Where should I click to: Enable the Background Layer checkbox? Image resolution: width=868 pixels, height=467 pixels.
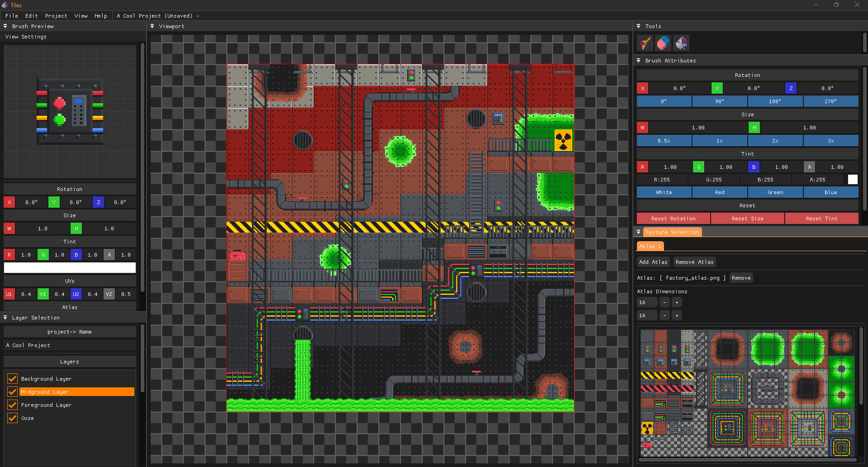12,379
